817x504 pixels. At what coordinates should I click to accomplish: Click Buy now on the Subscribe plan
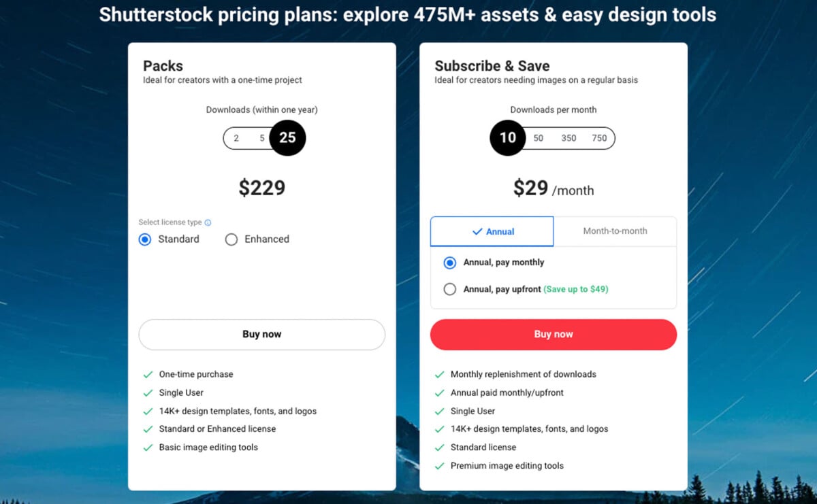pos(553,334)
